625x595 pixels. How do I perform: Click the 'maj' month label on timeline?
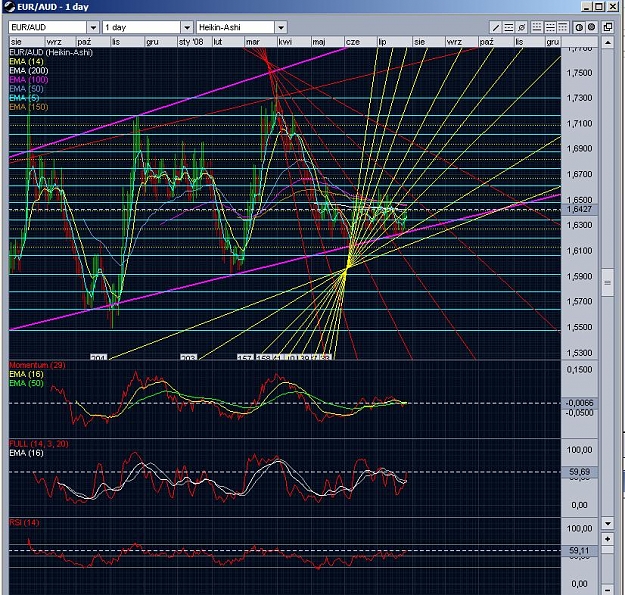point(319,42)
